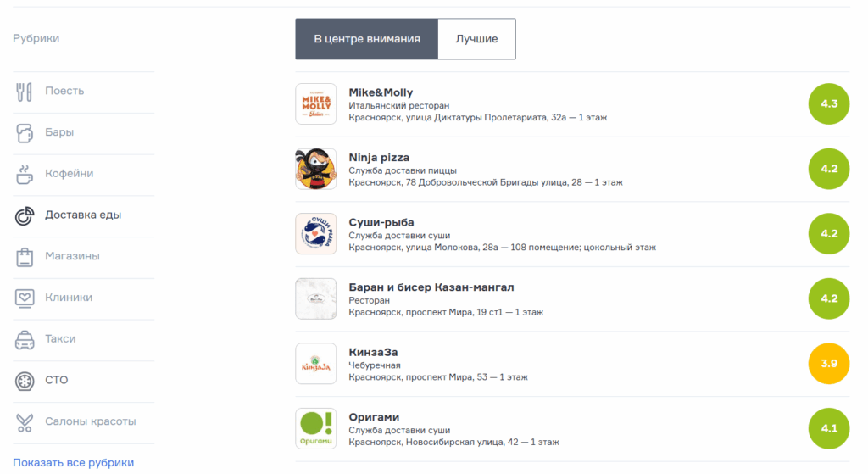Image resolution: width=868 pixels, height=474 pixels.
Task: Select the beer mug Бары icon
Action: tap(25, 133)
